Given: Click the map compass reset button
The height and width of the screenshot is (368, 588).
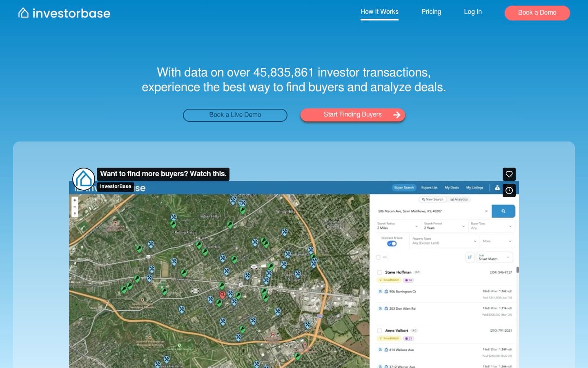Looking at the screenshot, I should [75, 214].
